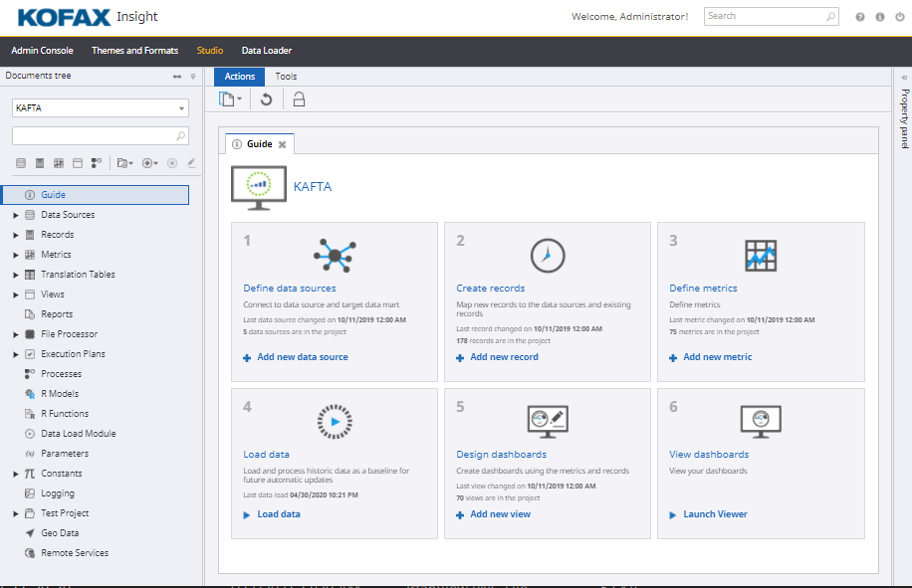Click the Launch Viewer link
This screenshot has height=588, width=912.
coord(714,514)
